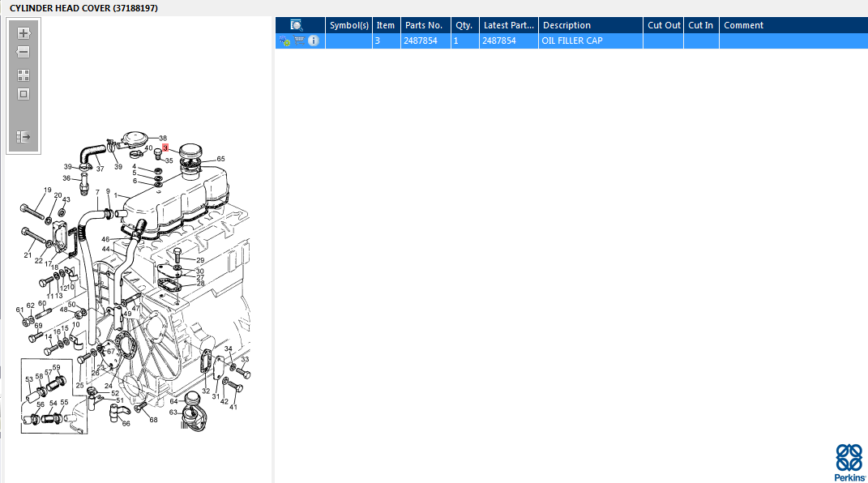
Task: Select callout 68 in the diagram
Action: [x=153, y=420]
